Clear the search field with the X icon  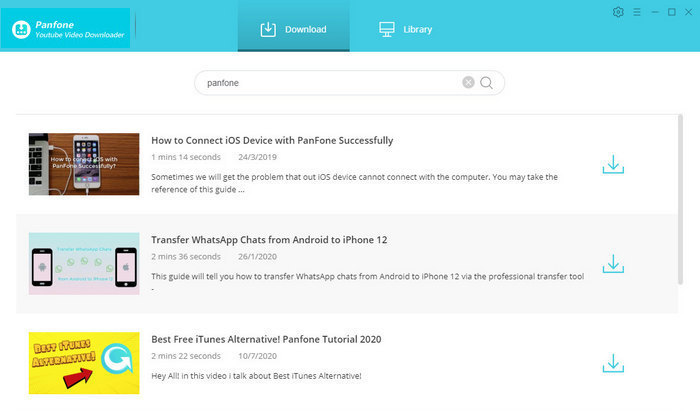click(x=468, y=83)
